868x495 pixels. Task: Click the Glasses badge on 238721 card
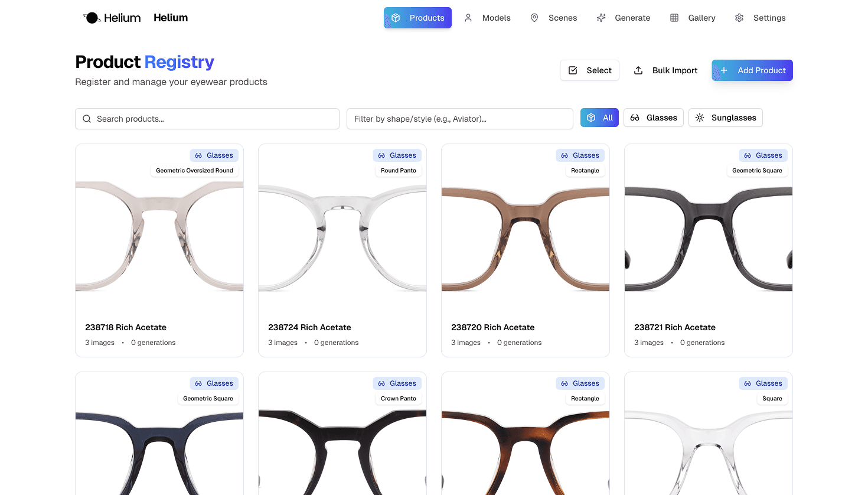tap(763, 155)
